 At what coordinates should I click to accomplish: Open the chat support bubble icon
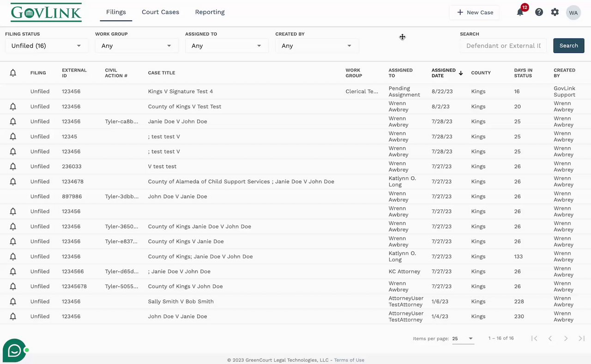pos(14,351)
